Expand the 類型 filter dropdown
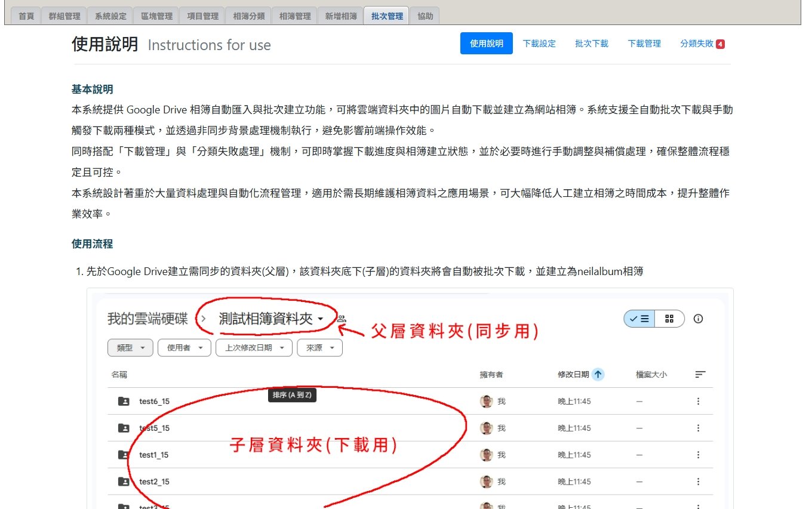This screenshot has width=812, height=509. pos(130,347)
